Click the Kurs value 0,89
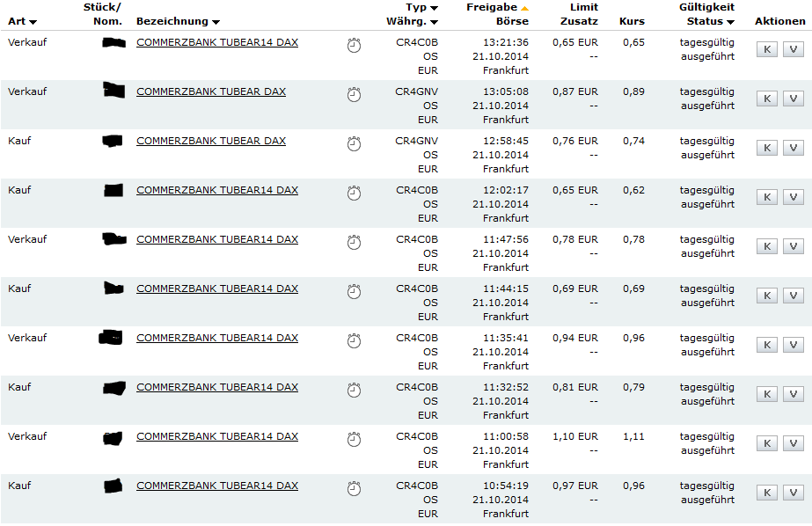Viewport: 812px width, 526px height. click(634, 91)
